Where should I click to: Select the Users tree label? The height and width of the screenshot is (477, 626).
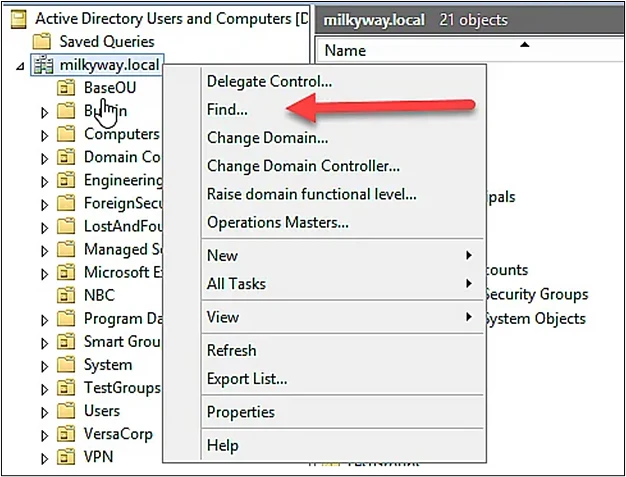pos(102,411)
